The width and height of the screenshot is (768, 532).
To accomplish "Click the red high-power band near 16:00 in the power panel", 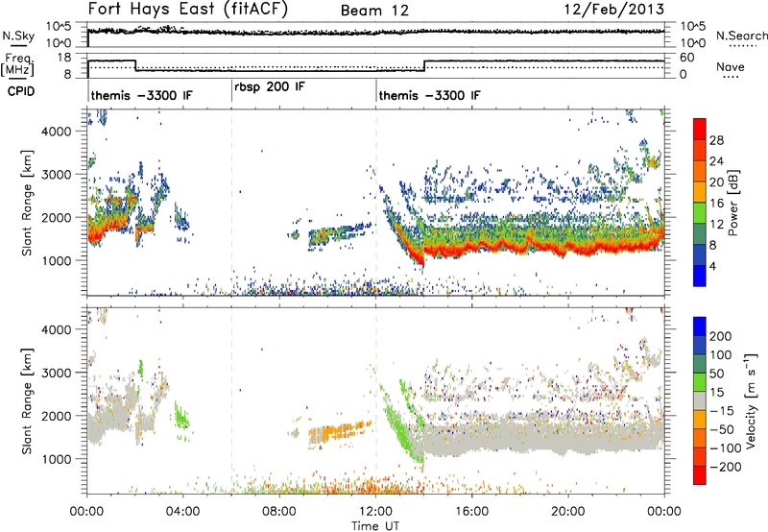I will pos(471,247).
